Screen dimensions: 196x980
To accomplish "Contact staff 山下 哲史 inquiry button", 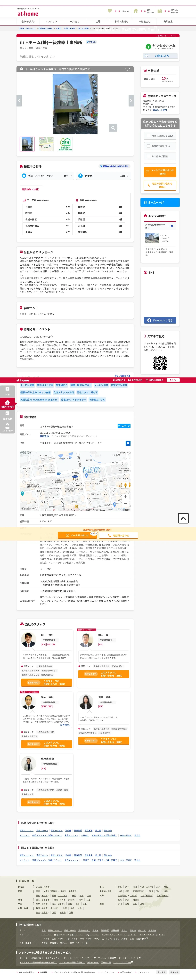I will pos(46,683).
